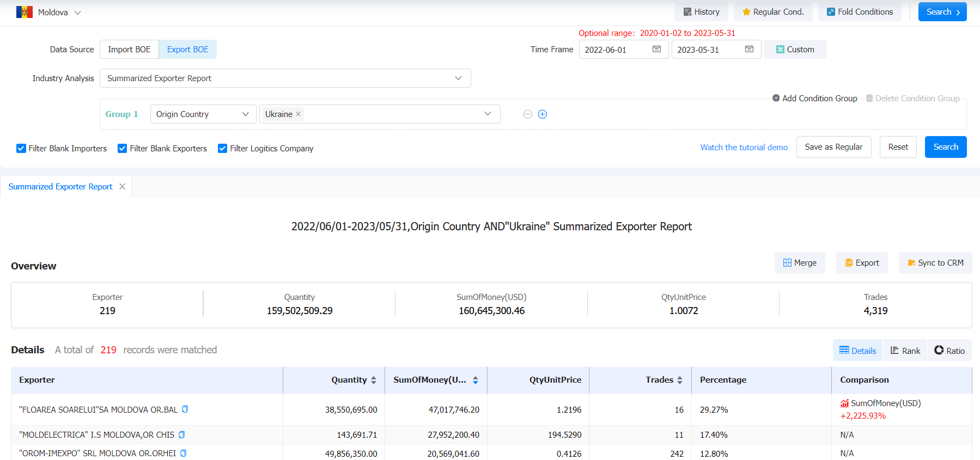Click "FLOAREA SOARELUI"SA MOLDOVA OR.BAL exporter
Viewport: 980px width, 460px height.
tap(99, 410)
